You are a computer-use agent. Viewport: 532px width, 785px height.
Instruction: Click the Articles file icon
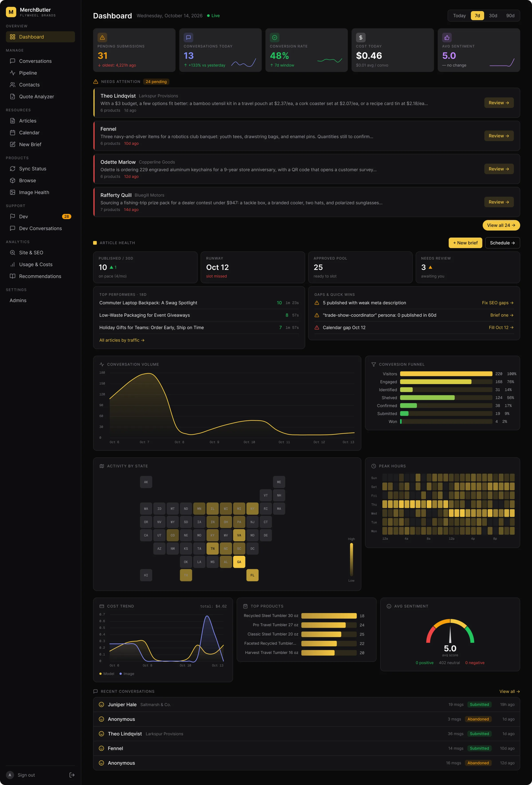click(x=12, y=121)
